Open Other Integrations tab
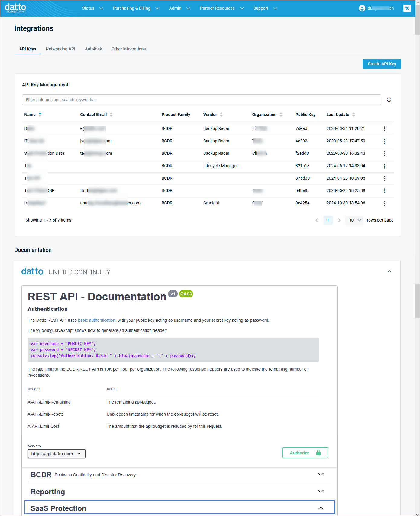The width and height of the screenshot is (420, 516). pos(129,49)
